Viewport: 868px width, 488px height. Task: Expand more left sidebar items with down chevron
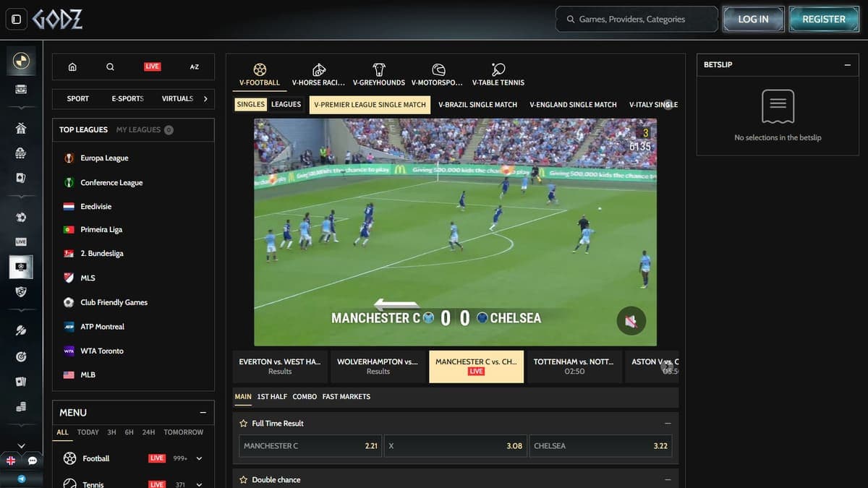21,445
